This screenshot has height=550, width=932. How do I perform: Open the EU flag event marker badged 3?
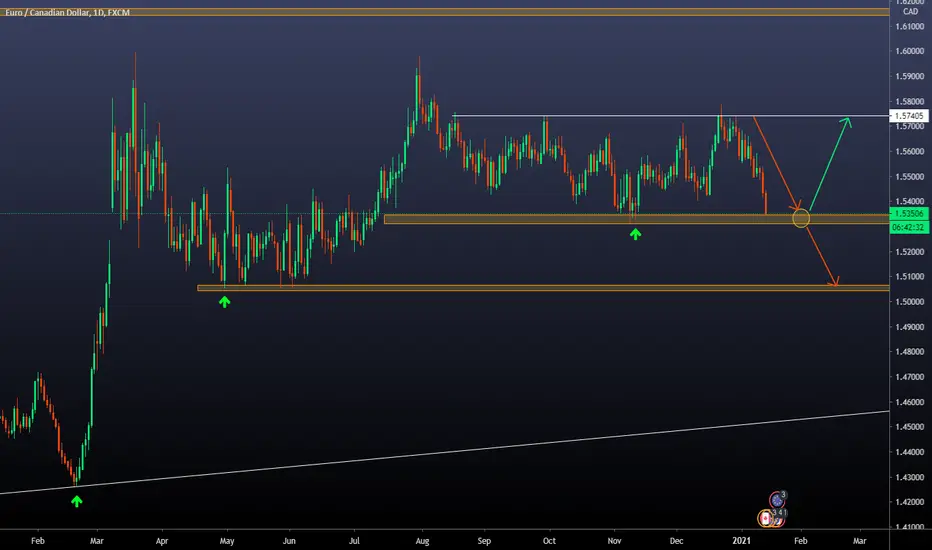(x=777, y=499)
